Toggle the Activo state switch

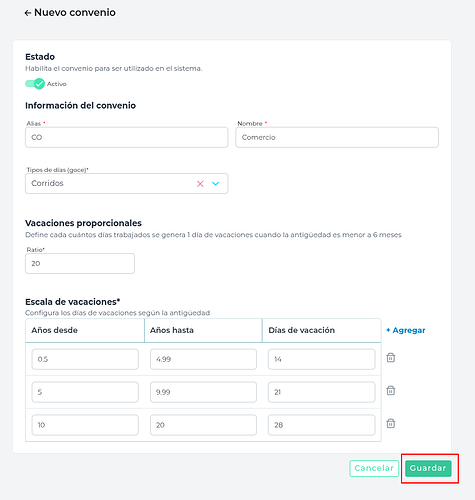pos(35,84)
